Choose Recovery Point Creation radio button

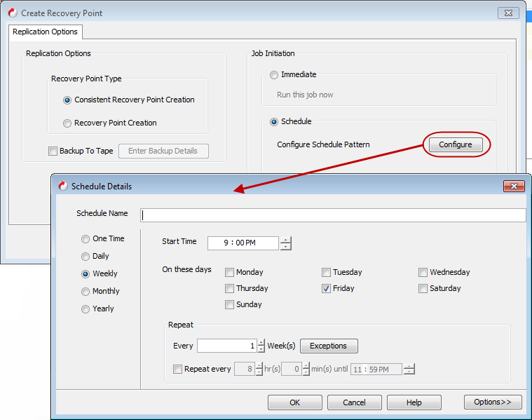pos(67,123)
